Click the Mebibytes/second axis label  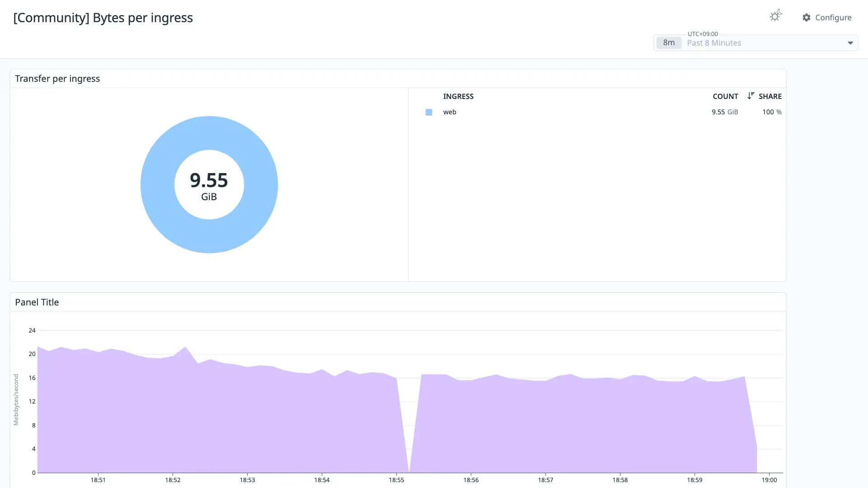point(16,399)
